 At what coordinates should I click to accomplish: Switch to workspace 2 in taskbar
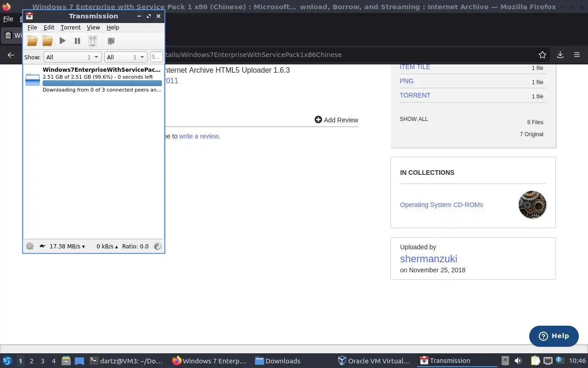31,361
